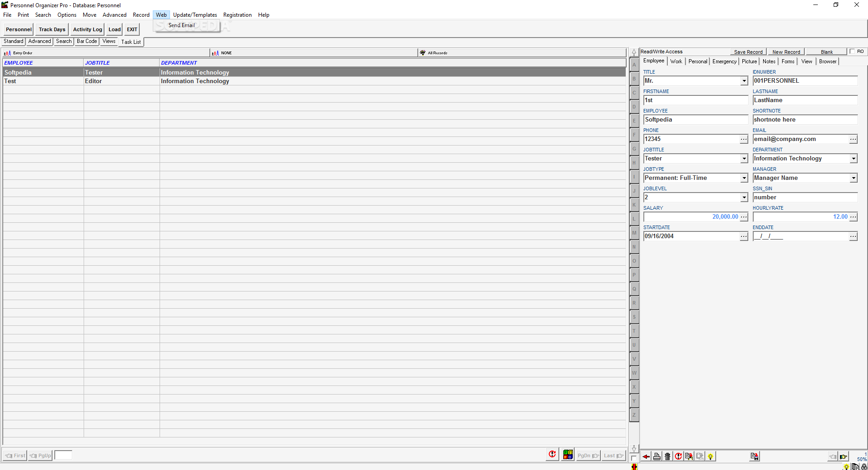Switch to the Work tab

(676, 61)
